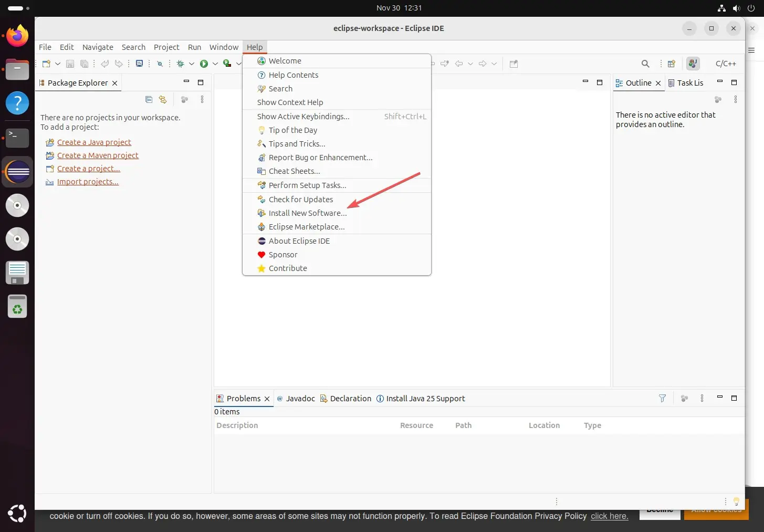The width and height of the screenshot is (764, 532).
Task: Open the New wizard dropdown arrow
Action: pyautogui.click(x=58, y=64)
